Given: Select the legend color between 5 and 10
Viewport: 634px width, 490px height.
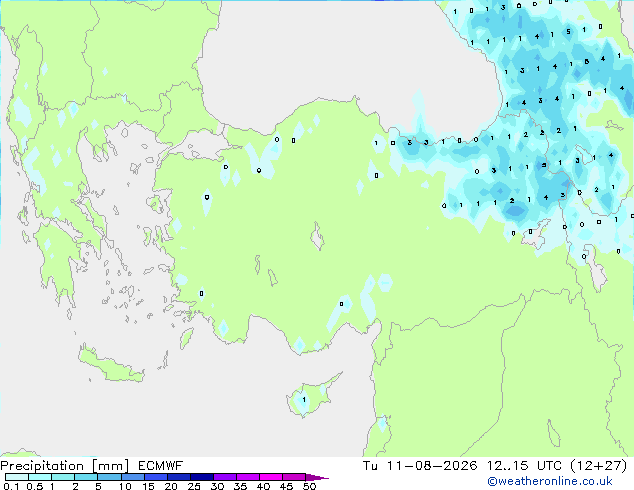Looking at the screenshot, I should (109, 477).
